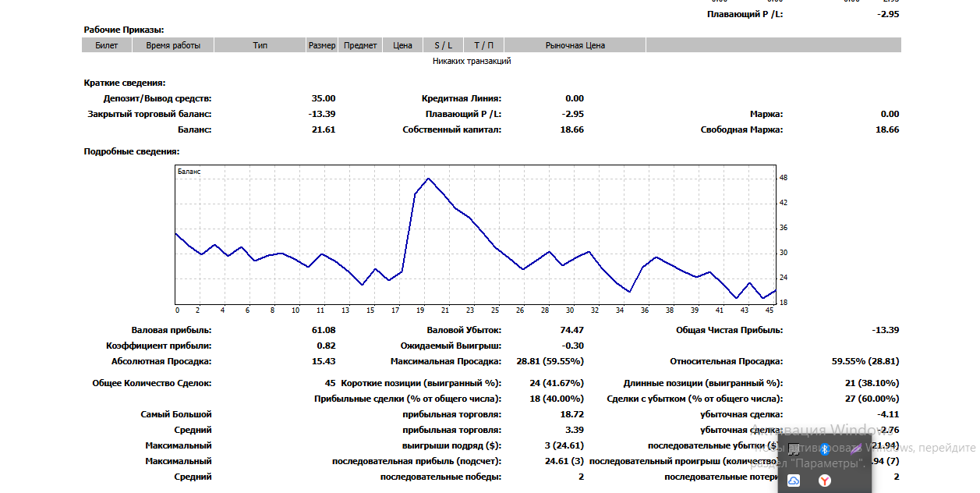The width and height of the screenshot is (980, 493).
Task: Click the Прибыльные сделки label
Action: [408, 399]
